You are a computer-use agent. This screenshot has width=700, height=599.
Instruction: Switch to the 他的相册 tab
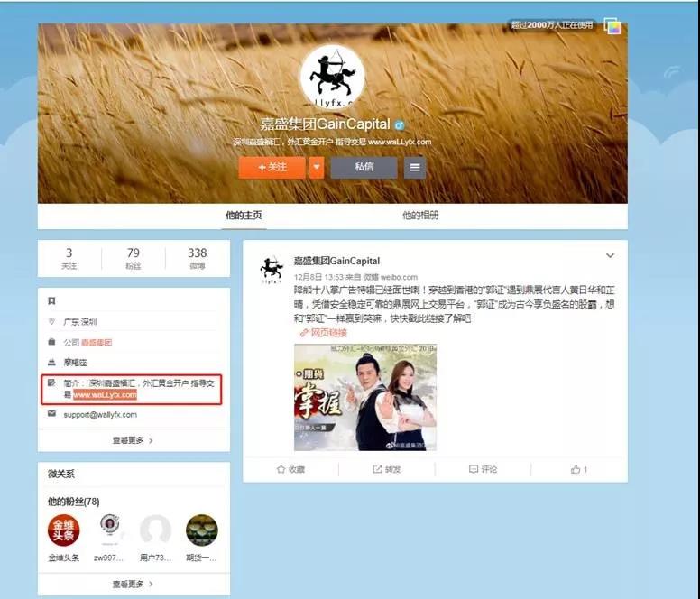pos(420,216)
